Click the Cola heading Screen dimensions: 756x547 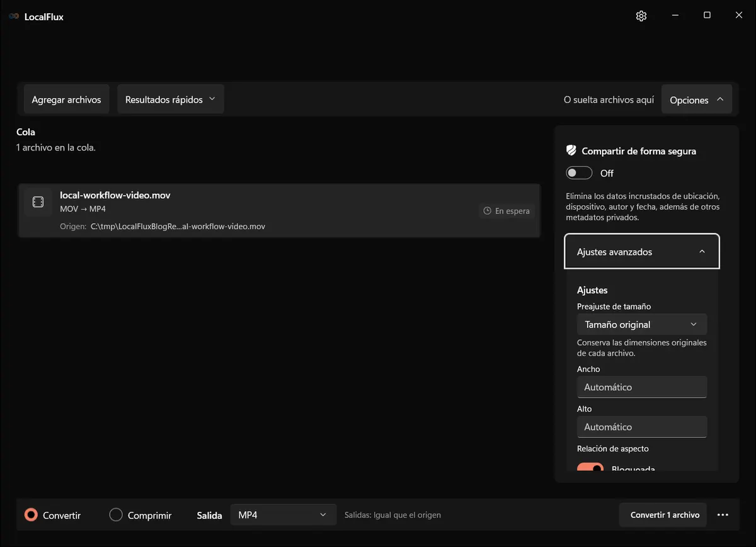[26, 132]
